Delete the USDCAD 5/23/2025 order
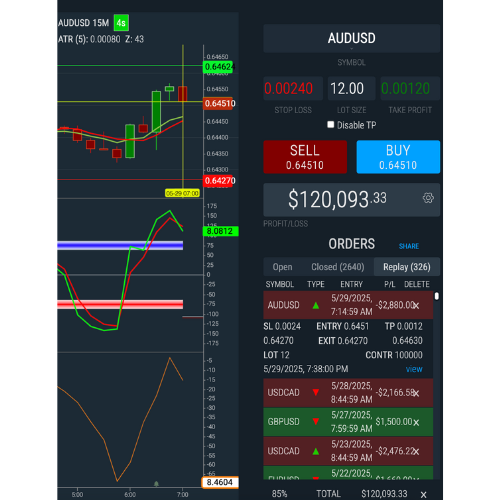The height and width of the screenshot is (500, 500). (416, 452)
